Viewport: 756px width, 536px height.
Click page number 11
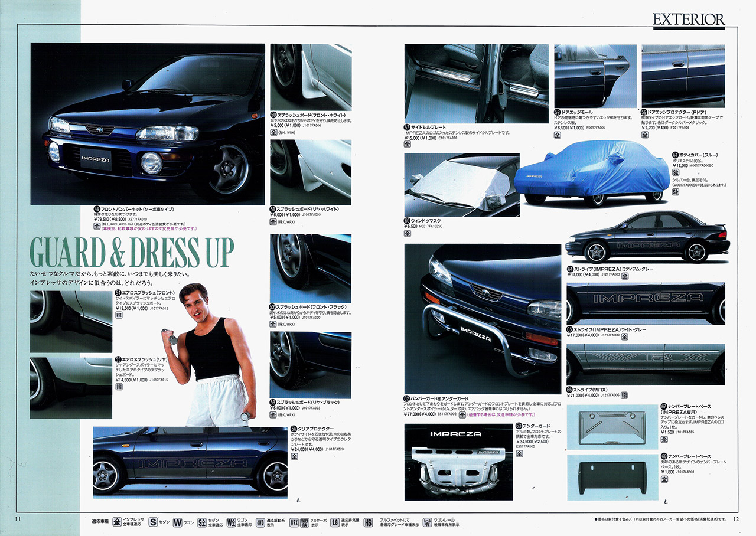[x=18, y=519]
